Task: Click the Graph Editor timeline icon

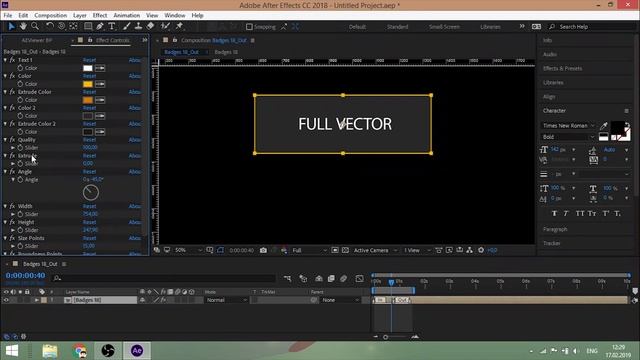Action: tap(359, 278)
